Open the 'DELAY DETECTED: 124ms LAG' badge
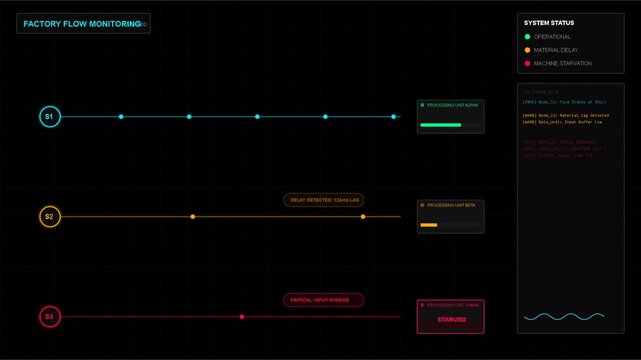Screen dimensions: 641x360 pyautogui.click(x=324, y=200)
